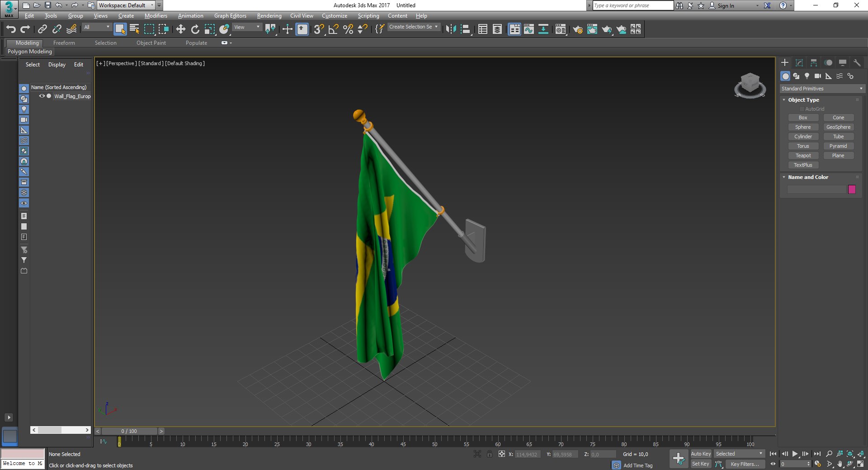Choose the Select and Scale tool
This screenshot has width=868, height=470.
coord(209,29)
